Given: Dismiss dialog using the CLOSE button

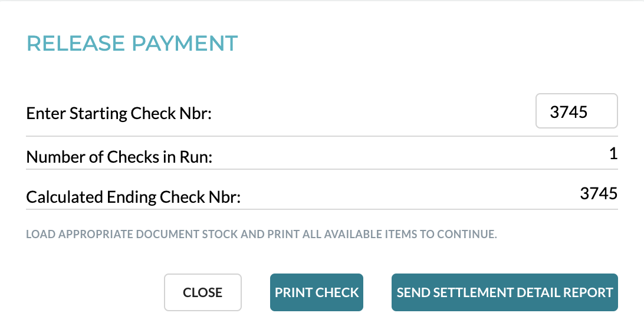Looking at the screenshot, I should 202,292.
